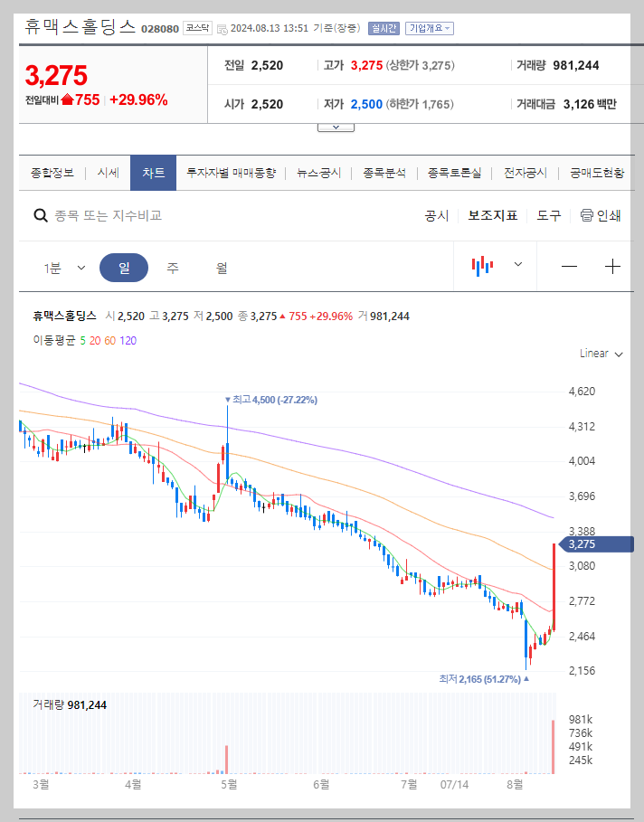Open the 도구 tools menu
Screen dimensions: 644x822
(548, 215)
